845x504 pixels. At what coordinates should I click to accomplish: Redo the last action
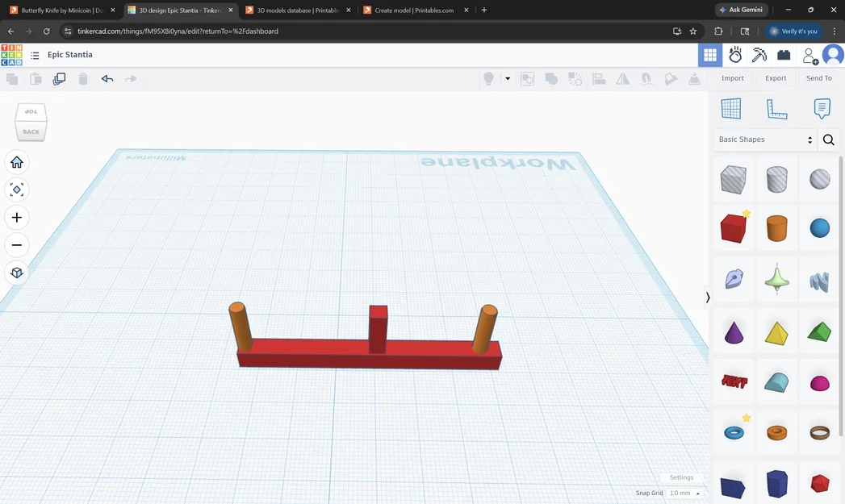point(131,78)
